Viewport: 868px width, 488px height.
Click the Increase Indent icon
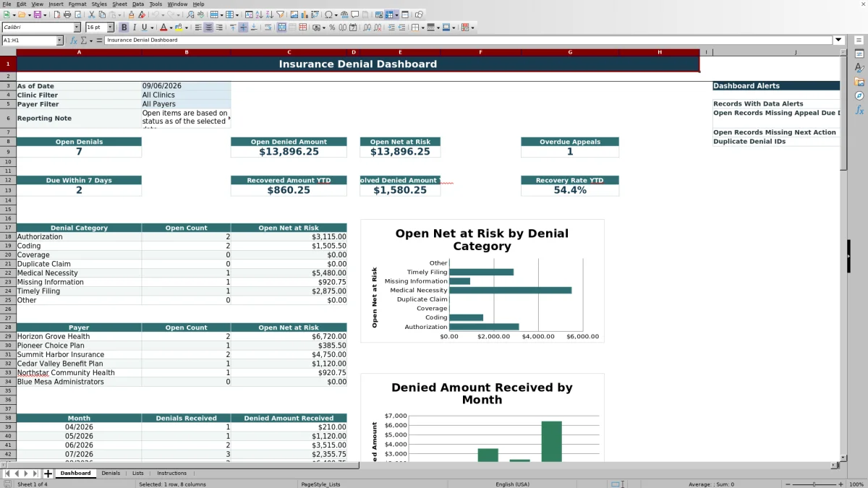[391, 27]
